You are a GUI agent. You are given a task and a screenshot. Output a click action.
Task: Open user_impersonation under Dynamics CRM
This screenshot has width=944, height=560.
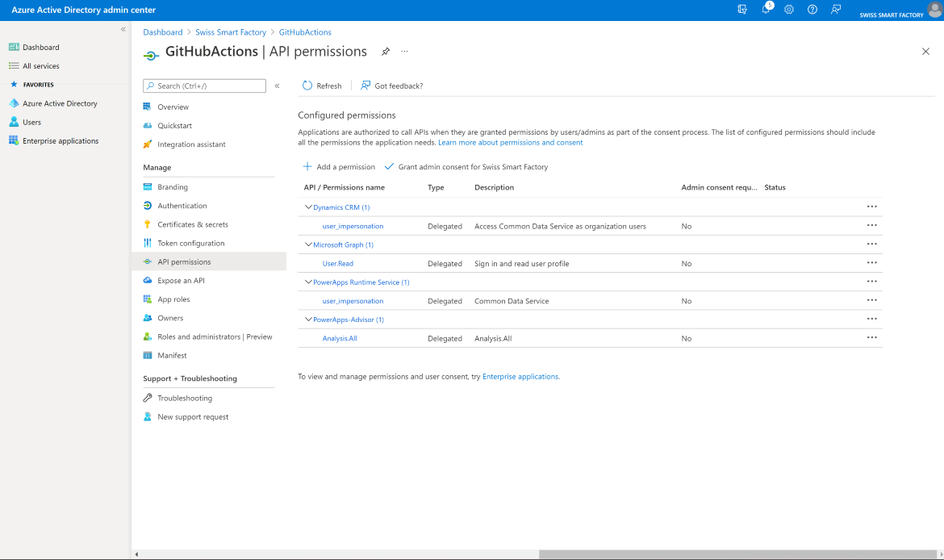353,227
